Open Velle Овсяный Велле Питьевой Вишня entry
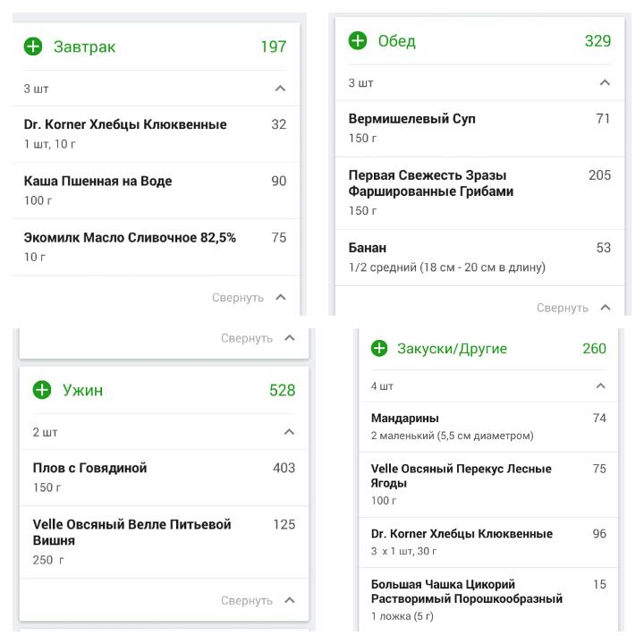The image size is (644, 644). pos(164,542)
